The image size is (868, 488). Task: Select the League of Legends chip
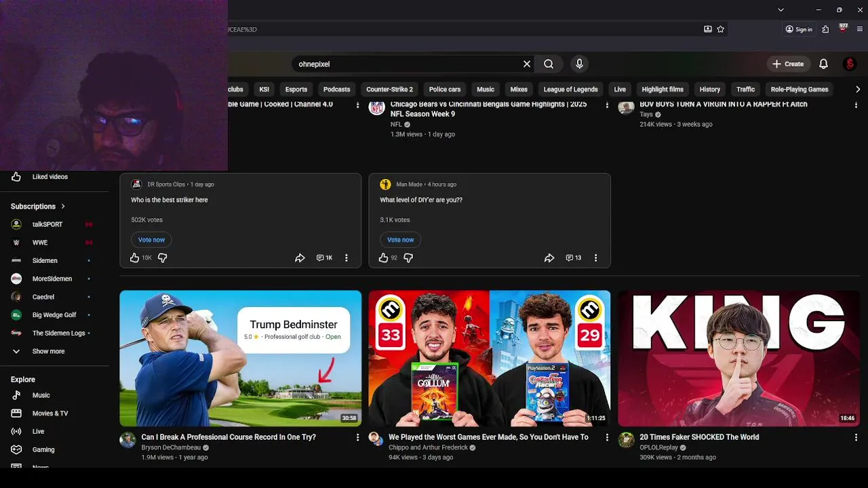tap(570, 89)
